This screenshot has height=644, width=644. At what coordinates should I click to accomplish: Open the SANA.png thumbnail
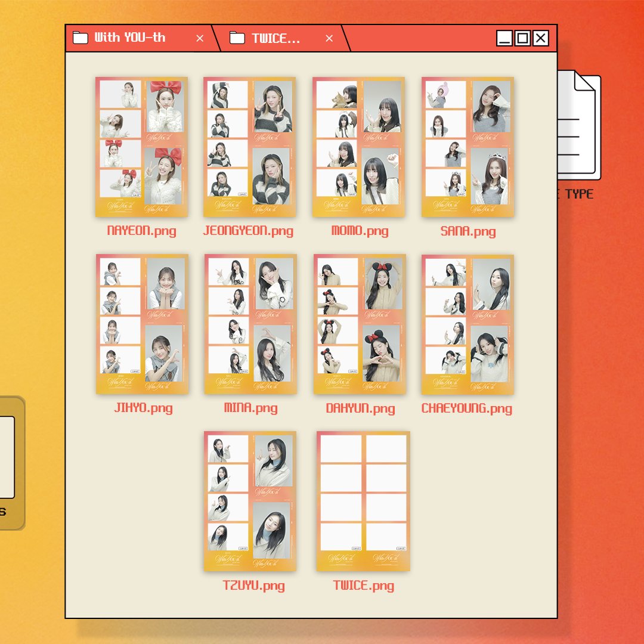(x=468, y=147)
